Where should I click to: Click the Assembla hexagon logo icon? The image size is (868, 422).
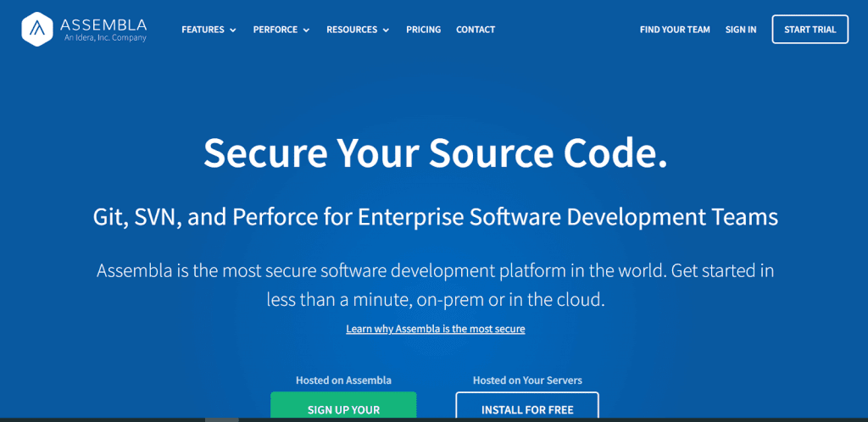[x=37, y=30]
